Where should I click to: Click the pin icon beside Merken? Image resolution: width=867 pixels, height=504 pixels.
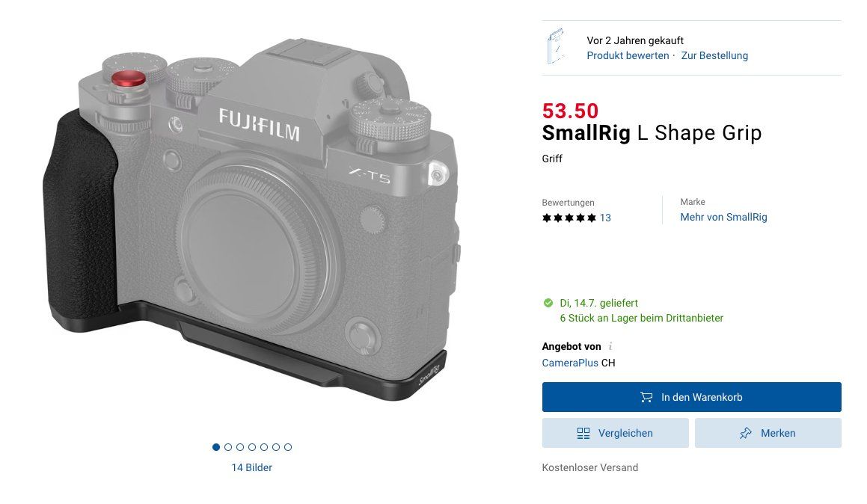(x=745, y=433)
